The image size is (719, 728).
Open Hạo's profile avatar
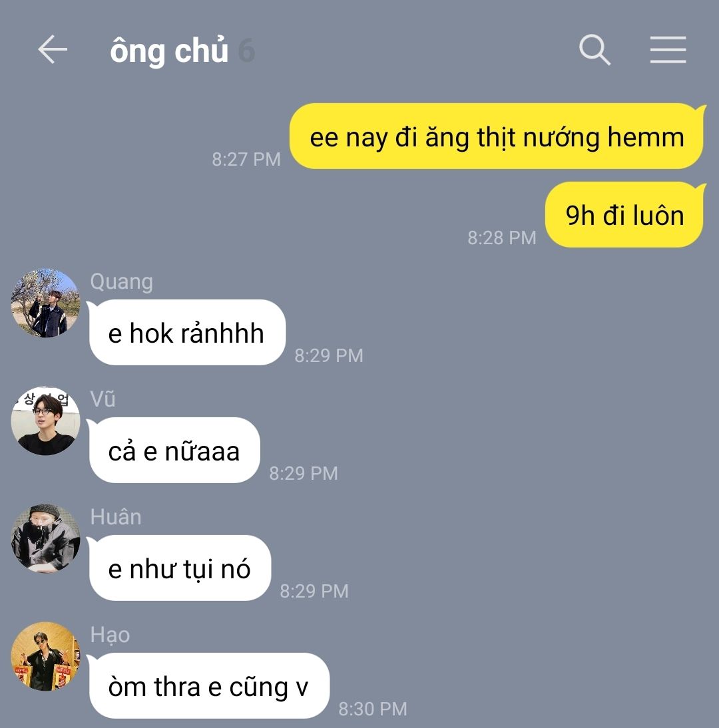point(45,656)
